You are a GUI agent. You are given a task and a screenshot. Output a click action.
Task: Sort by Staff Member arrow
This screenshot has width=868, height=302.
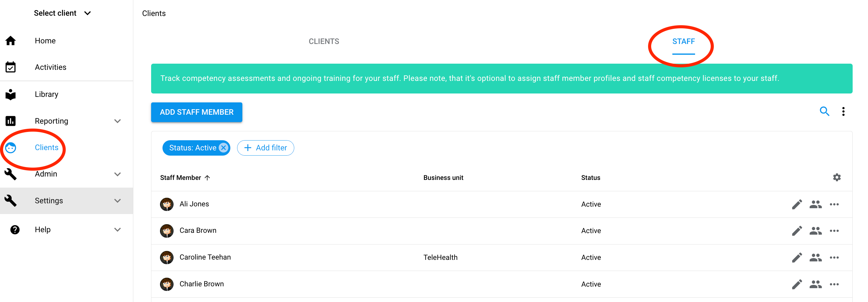click(x=207, y=178)
